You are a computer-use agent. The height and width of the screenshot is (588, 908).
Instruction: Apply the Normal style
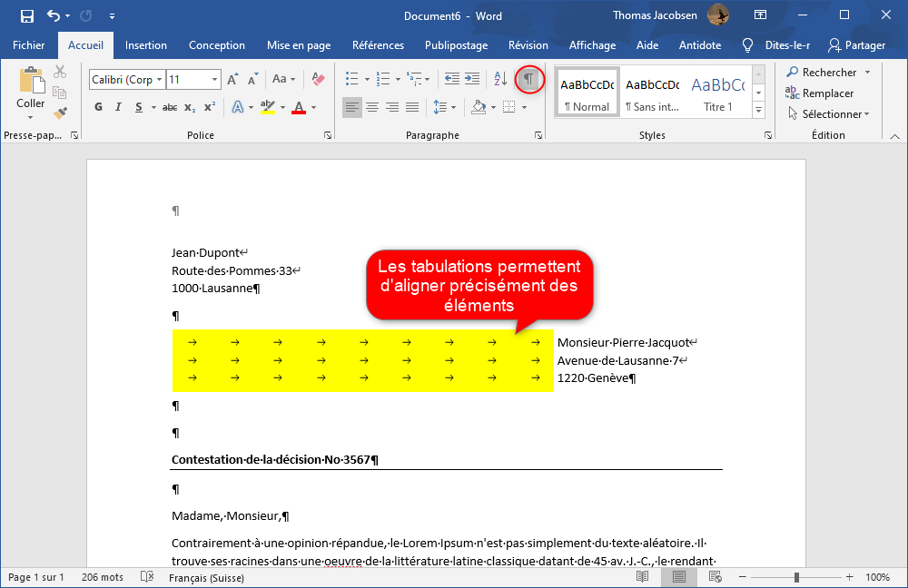pos(587,93)
